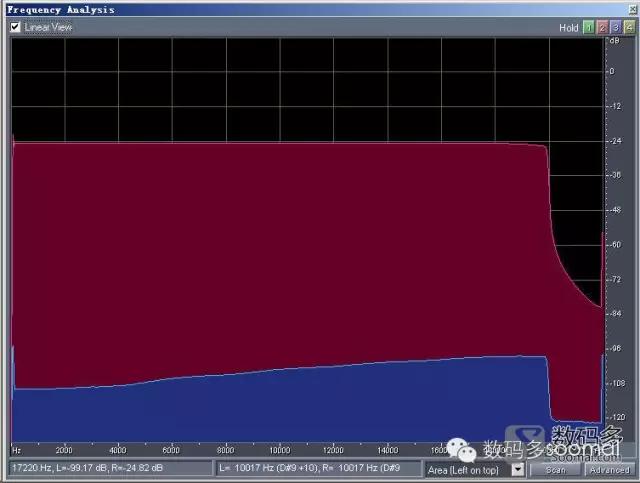Expand the Area (Left on top) dropdown

(x=517, y=468)
